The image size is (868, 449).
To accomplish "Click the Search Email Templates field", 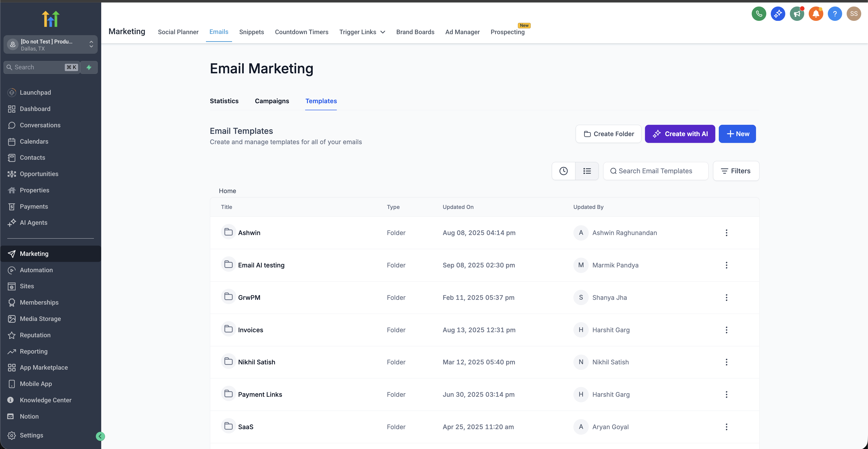I will click(655, 171).
